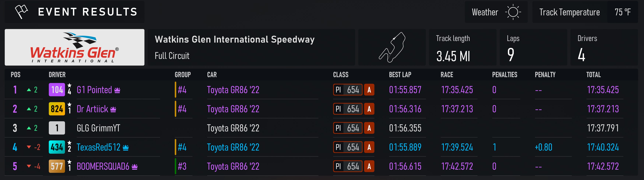Open TexasRed512's Toyota GR86 '22 car entry
This screenshot has width=644, height=180.
tap(233, 147)
